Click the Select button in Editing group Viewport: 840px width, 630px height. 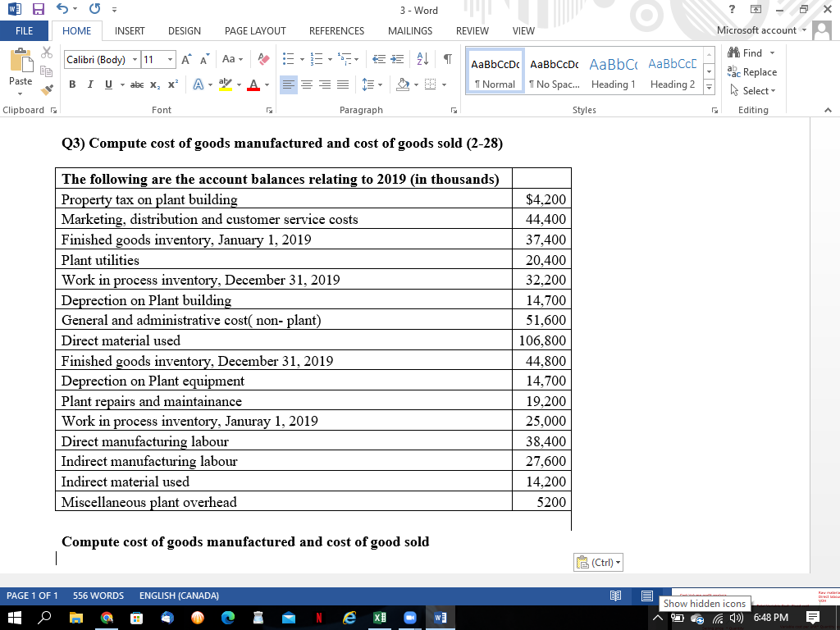(751, 89)
